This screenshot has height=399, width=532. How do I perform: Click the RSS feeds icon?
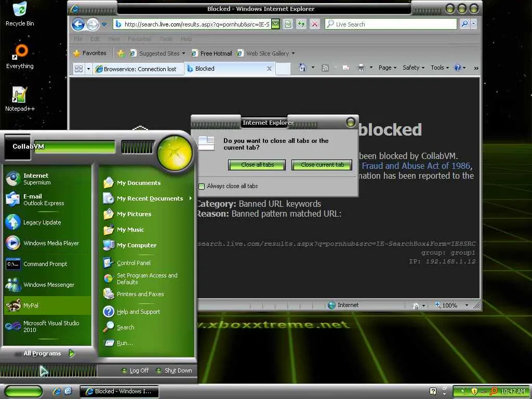tap(325, 68)
